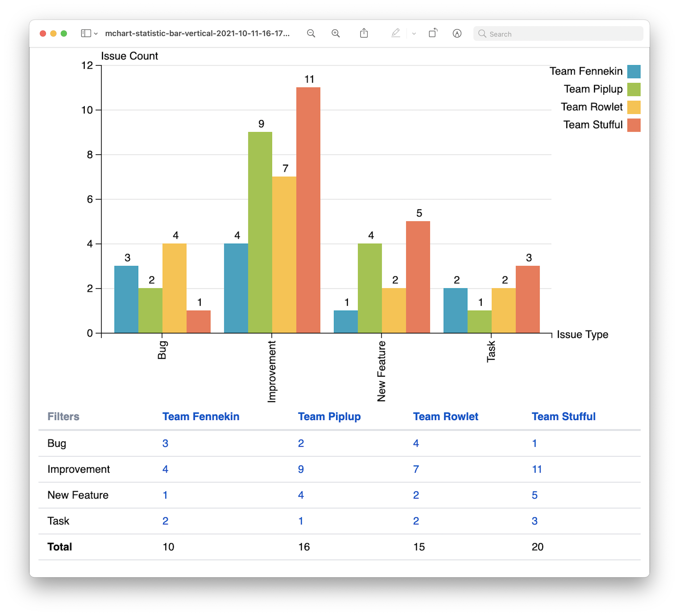
Task: Click the search magnifier glass icon
Action: [x=482, y=34]
